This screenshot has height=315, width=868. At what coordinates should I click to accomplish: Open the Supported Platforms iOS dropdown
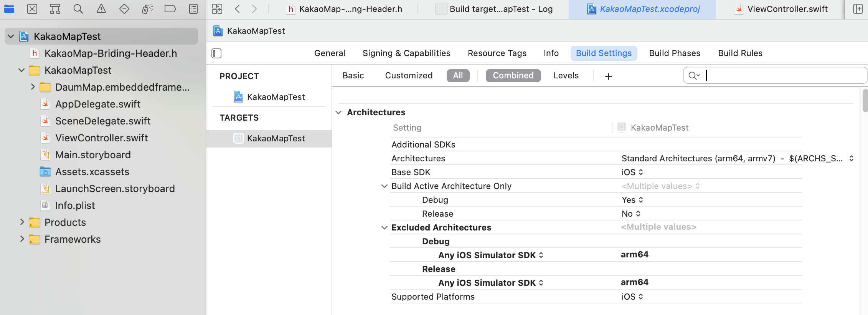tap(632, 297)
